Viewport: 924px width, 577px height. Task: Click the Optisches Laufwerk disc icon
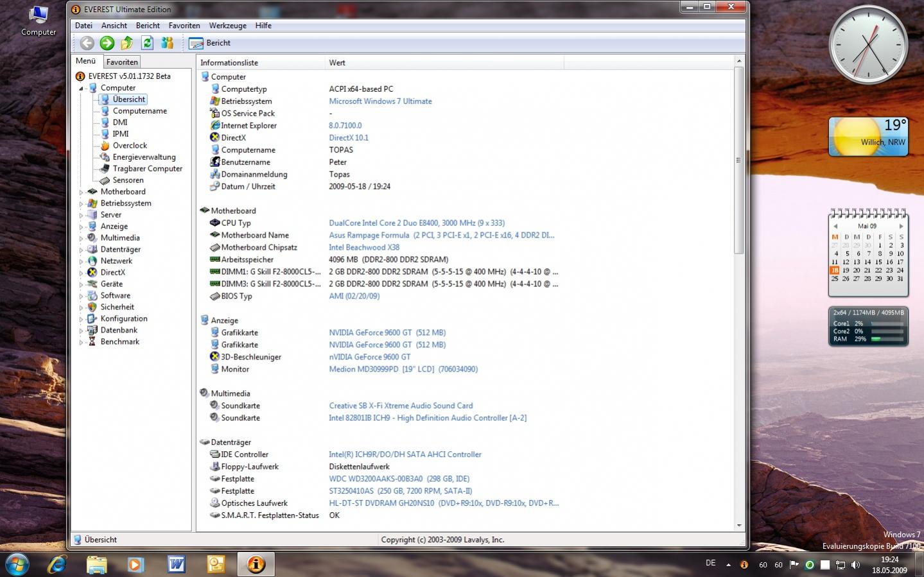point(215,503)
